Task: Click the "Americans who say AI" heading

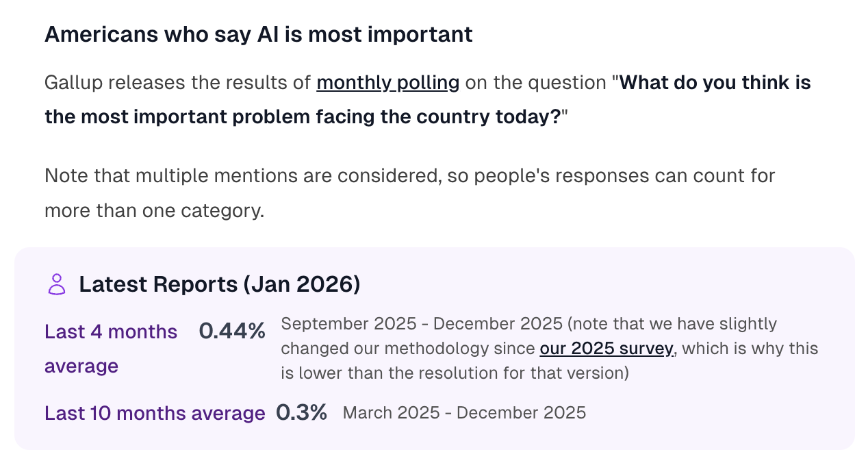Action: (258, 34)
